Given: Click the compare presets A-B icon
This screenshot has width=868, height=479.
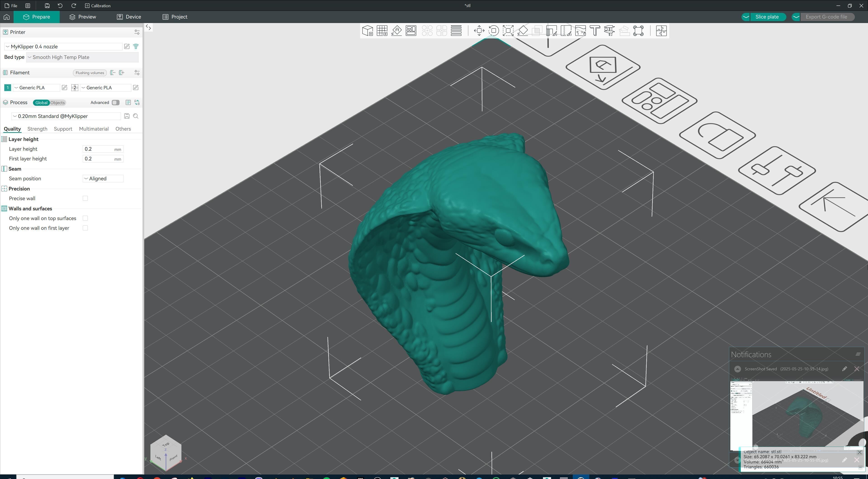Looking at the screenshot, I should click(x=137, y=102).
